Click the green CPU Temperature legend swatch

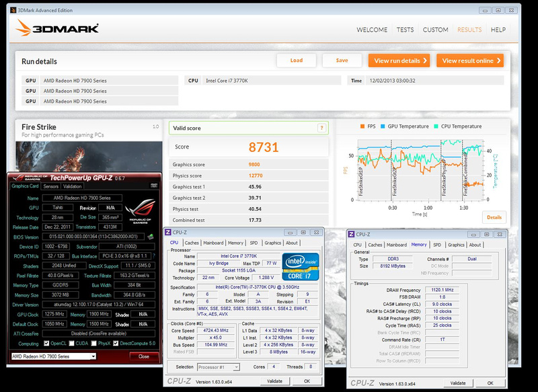tap(436, 126)
